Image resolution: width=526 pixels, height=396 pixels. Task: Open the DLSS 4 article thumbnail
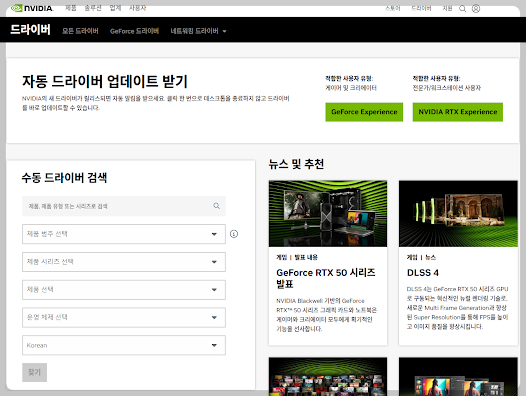pyautogui.click(x=458, y=213)
